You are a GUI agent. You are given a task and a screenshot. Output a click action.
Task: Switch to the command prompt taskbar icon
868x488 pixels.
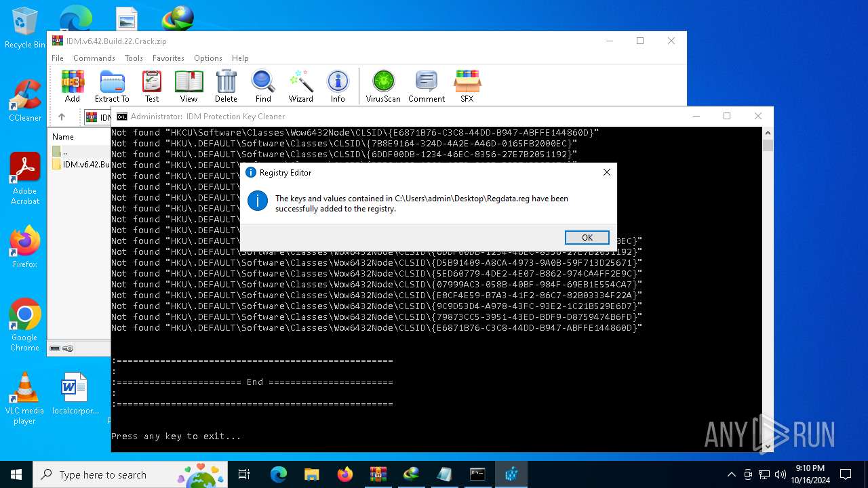click(x=477, y=474)
